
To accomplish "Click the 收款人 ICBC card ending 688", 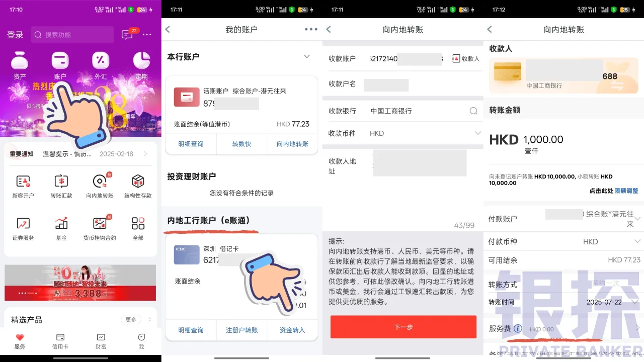I will pyautogui.click(x=563, y=74).
